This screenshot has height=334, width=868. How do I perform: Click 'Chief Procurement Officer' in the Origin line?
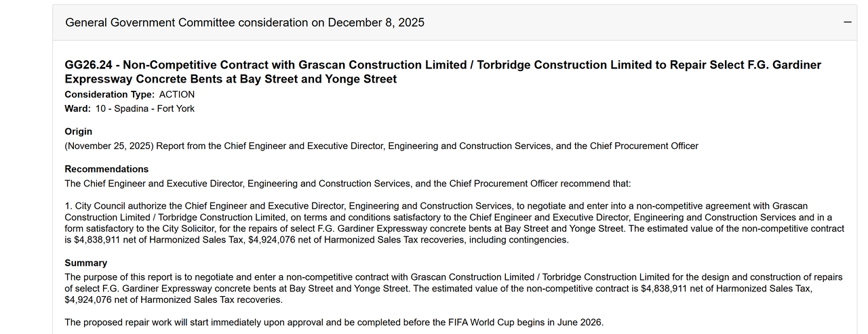[x=644, y=146]
